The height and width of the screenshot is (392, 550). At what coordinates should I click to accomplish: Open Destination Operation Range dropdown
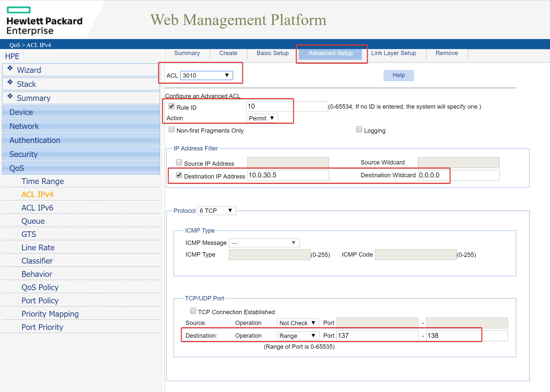click(298, 336)
